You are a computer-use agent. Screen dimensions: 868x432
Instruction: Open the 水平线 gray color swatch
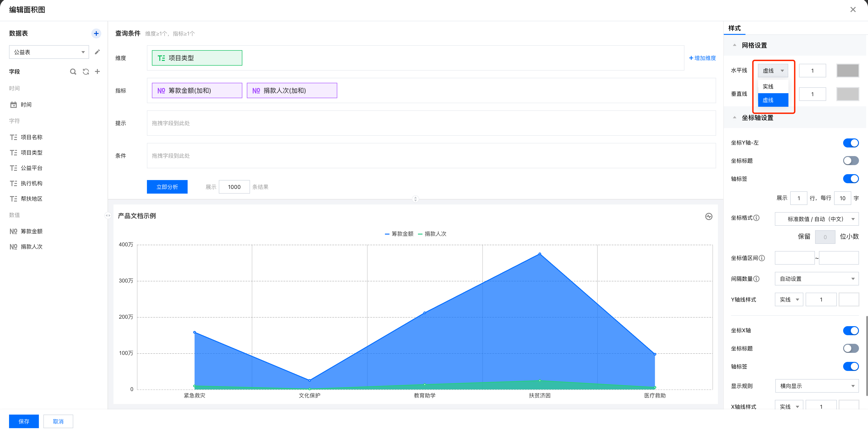(x=847, y=71)
